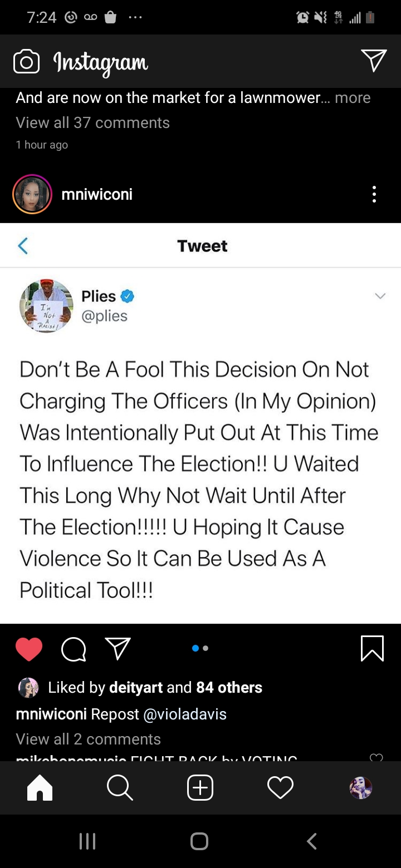The width and height of the screenshot is (401, 868).
Task: Unlike the post with red heart
Action: pyautogui.click(x=29, y=649)
